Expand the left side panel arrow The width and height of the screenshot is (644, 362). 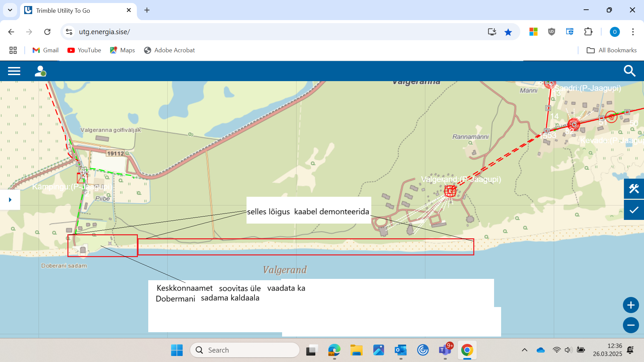tap(10, 200)
